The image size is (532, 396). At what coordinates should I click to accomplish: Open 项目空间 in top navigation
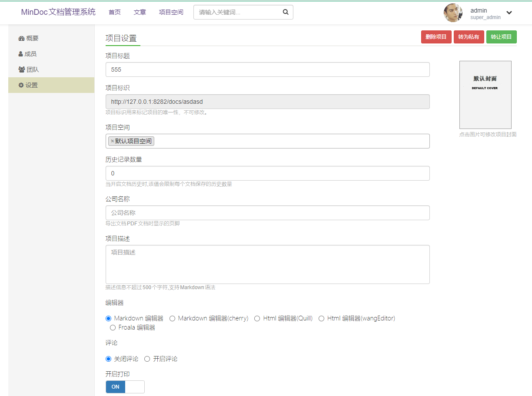(x=171, y=12)
